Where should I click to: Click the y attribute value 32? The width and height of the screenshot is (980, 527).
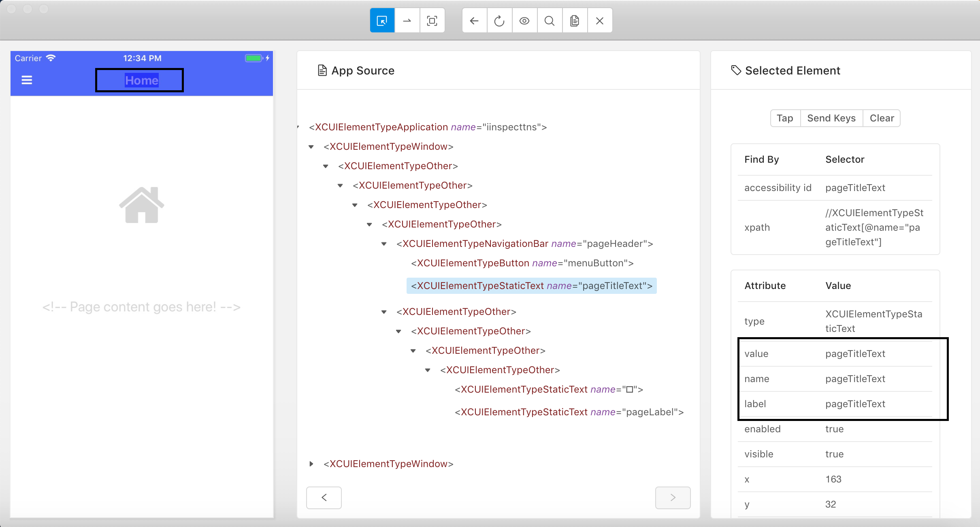click(x=831, y=504)
